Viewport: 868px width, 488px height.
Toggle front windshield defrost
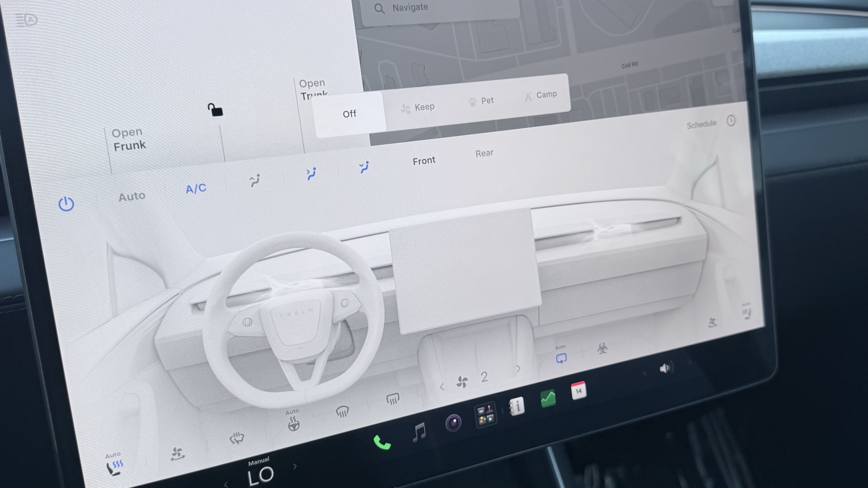point(342,411)
